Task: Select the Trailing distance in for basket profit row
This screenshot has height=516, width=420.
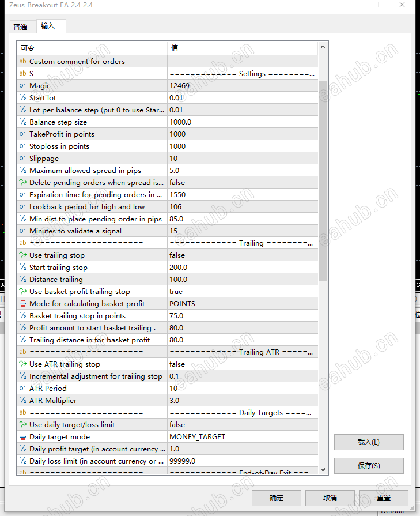Action: click(168, 340)
